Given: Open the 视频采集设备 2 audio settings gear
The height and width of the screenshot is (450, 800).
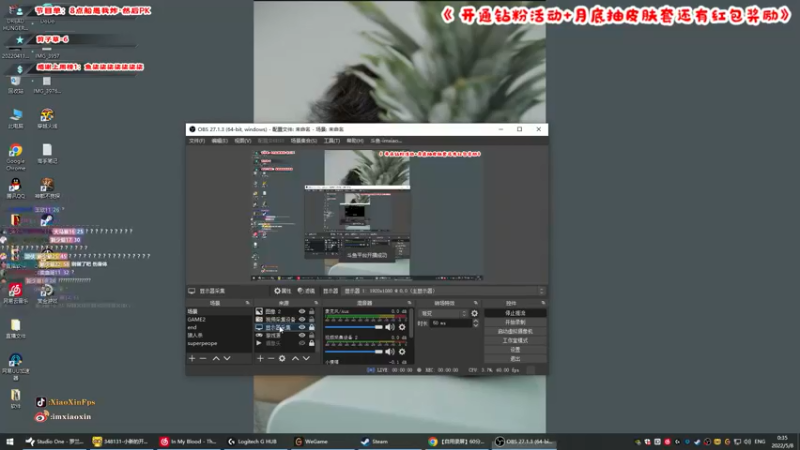Looking at the screenshot, I should 402,352.
